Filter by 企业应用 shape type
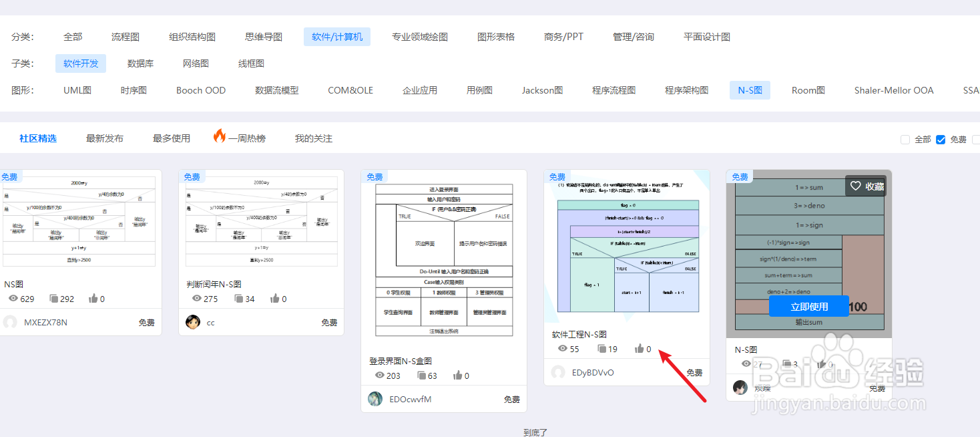This screenshot has height=437, width=980. click(x=420, y=90)
